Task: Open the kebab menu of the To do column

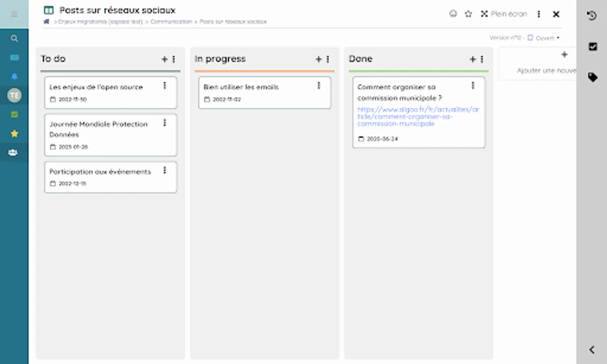Action: tap(174, 59)
